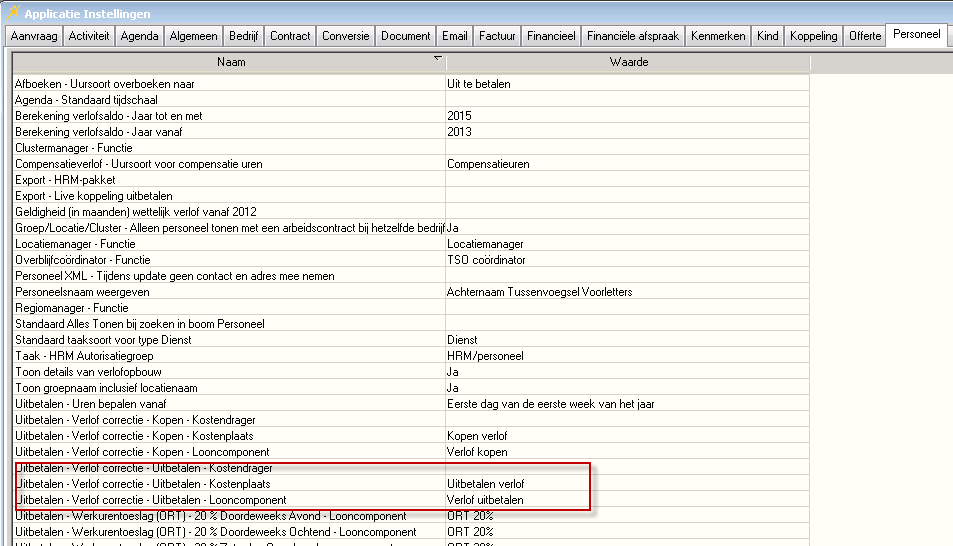Select the Koppeling tab

(x=813, y=36)
